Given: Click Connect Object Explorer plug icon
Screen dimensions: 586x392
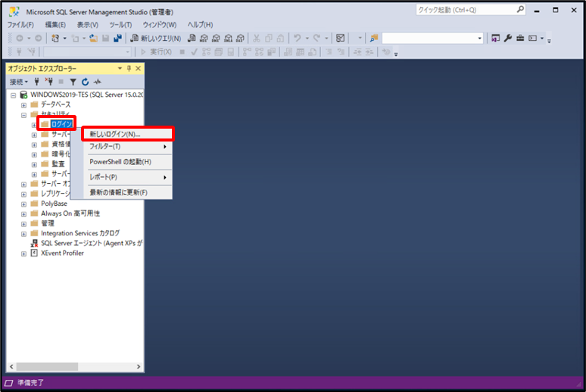Looking at the screenshot, I should coord(36,82).
